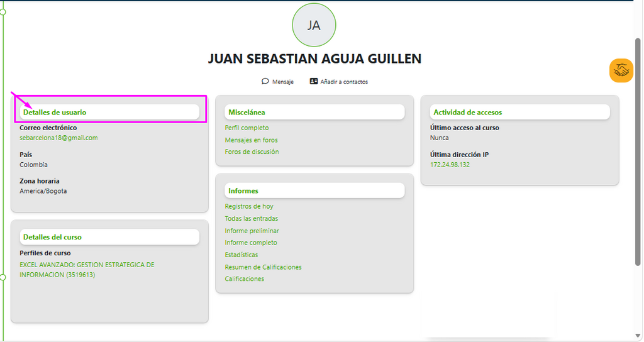Viewport: 644px width, 342px height.
Task: Click the Añadir a contactos card icon
Action: click(313, 81)
